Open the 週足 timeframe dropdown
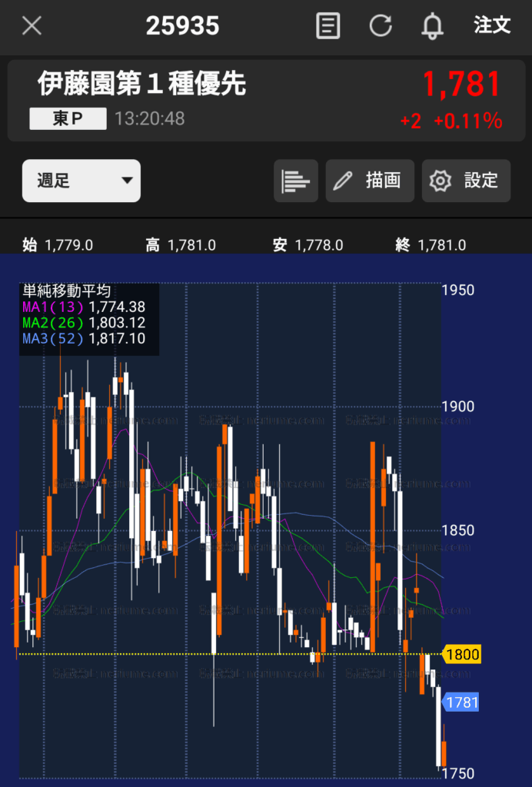The image size is (532, 787). [x=81, y=181]
